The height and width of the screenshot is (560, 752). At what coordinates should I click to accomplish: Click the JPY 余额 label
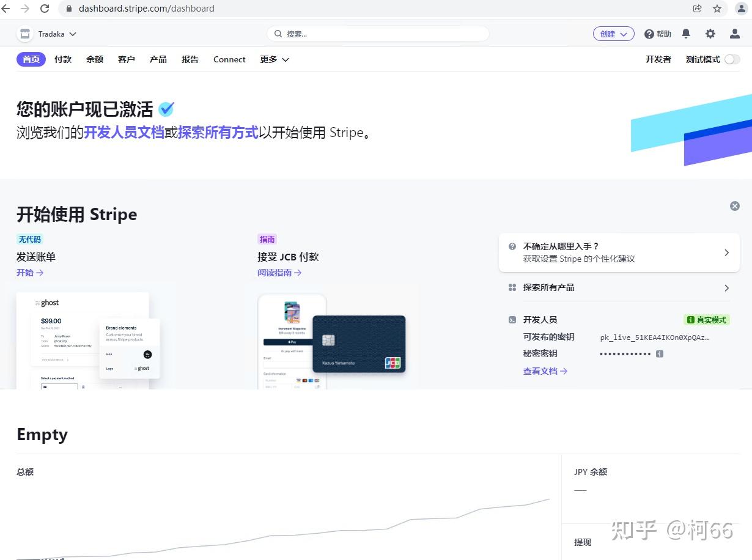591,472
